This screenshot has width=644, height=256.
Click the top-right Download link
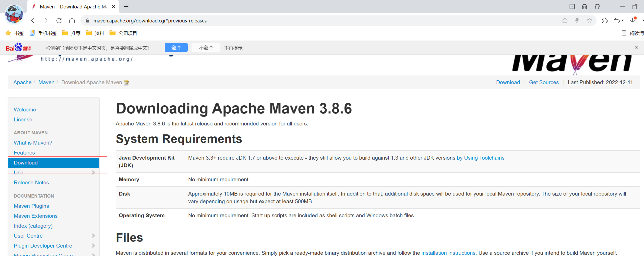[x=508, y=82]
